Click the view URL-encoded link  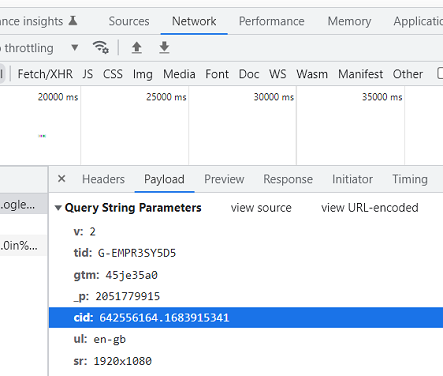370,208
